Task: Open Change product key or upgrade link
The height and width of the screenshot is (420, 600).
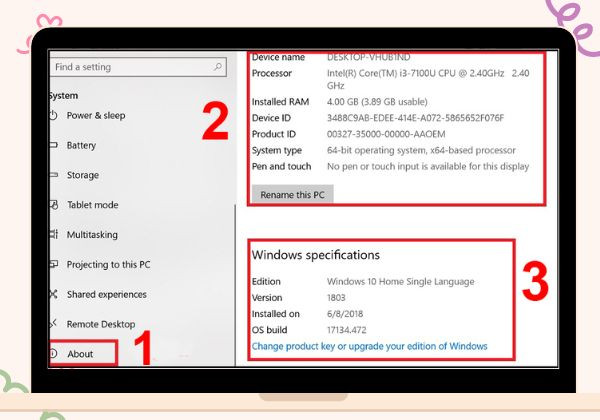Action: coord(369,346)
